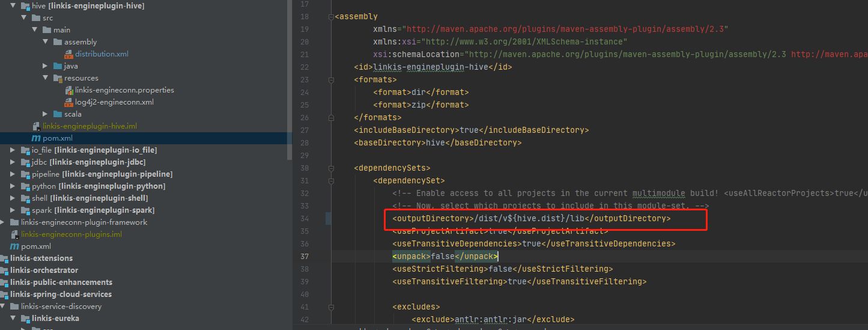Fold the assembly tag at line 18
The image size is (868, 330).
[331, 17]
